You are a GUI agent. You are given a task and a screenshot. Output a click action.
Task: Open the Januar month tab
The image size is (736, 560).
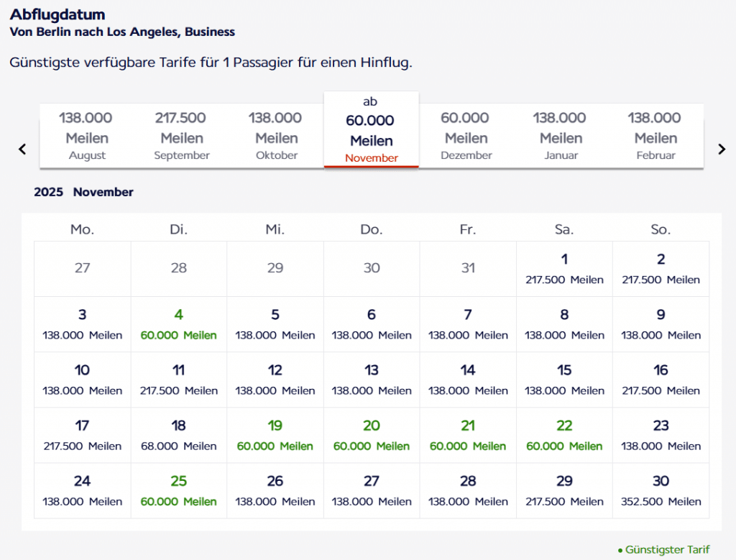click(x=561, y=136)
